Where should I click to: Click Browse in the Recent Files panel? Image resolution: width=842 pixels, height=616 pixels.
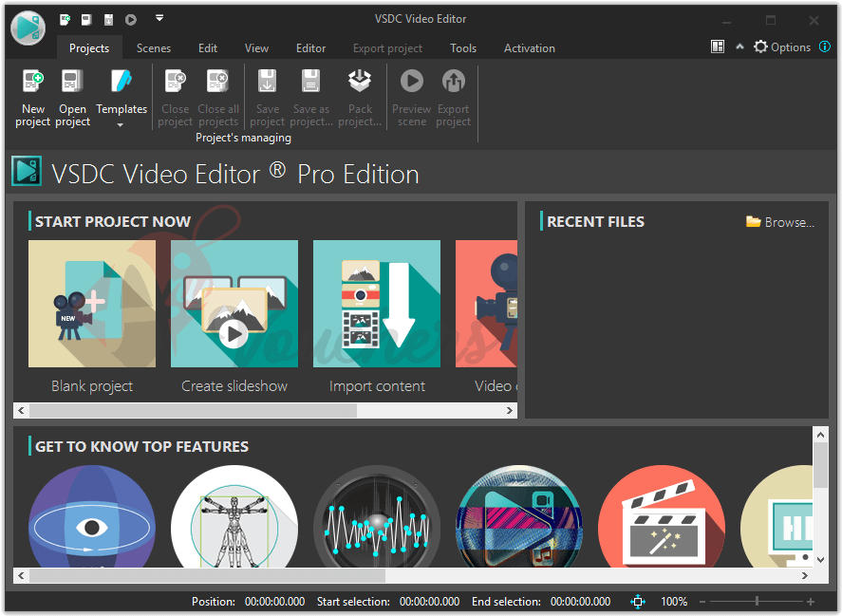[x=780, y=221]
